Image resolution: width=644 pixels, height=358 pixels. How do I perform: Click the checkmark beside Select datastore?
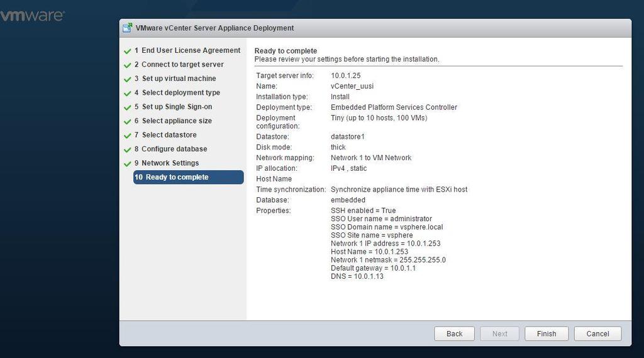[127, 135]
